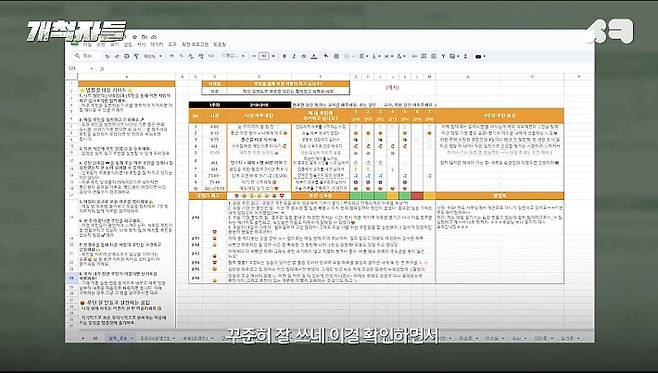Open the 파일 menu
The height and width of the screenshot is (373, 658).
click(x=87, y=45)
